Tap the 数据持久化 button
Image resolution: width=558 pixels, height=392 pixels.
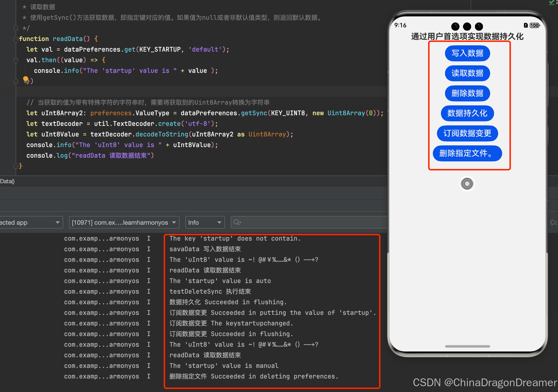tap(467, 113)
